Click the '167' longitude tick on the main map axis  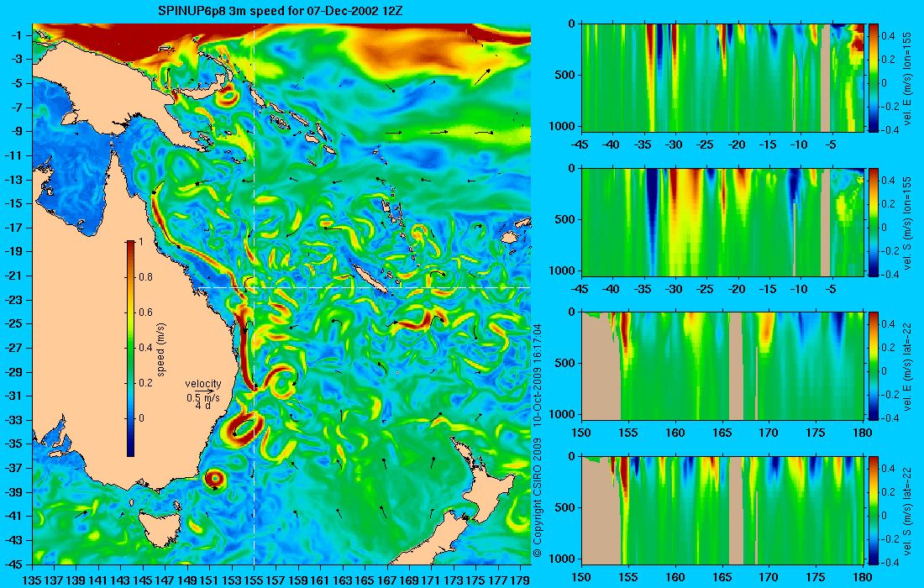point(387,580)
